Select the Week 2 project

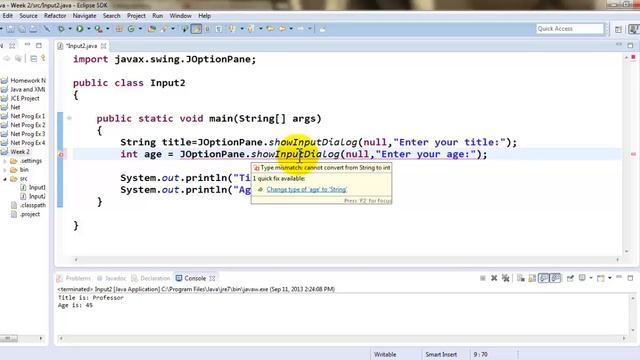click(x=20, y=152)
